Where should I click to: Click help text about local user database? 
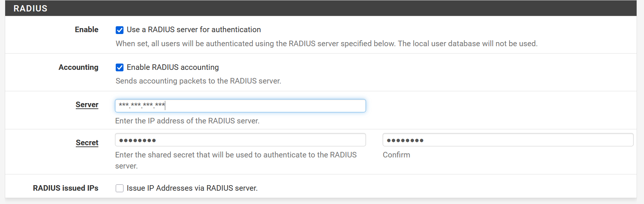pyautogui.click(x=326, y=44)
